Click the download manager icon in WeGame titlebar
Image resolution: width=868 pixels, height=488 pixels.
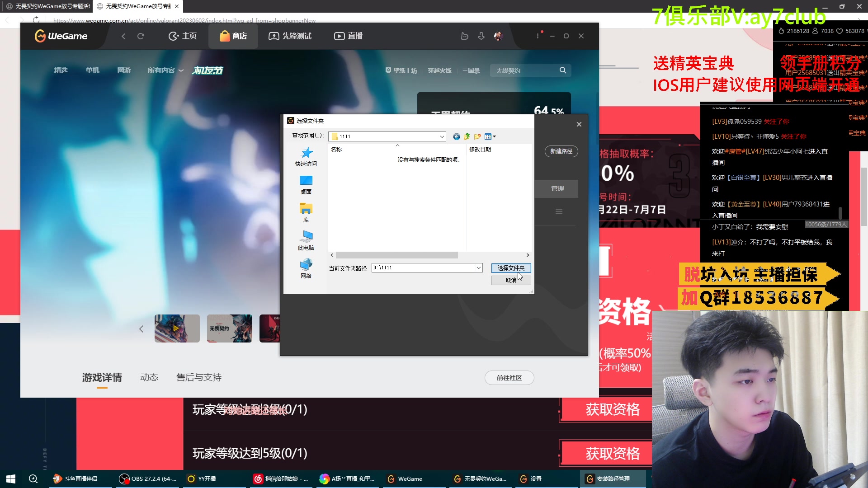click(481, 36)
